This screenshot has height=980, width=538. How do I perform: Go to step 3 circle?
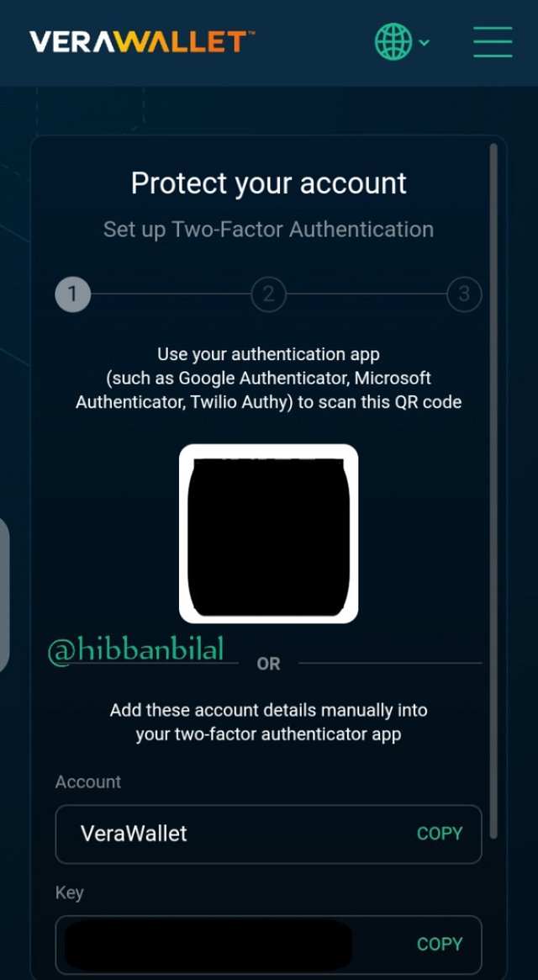coord(464,294)
